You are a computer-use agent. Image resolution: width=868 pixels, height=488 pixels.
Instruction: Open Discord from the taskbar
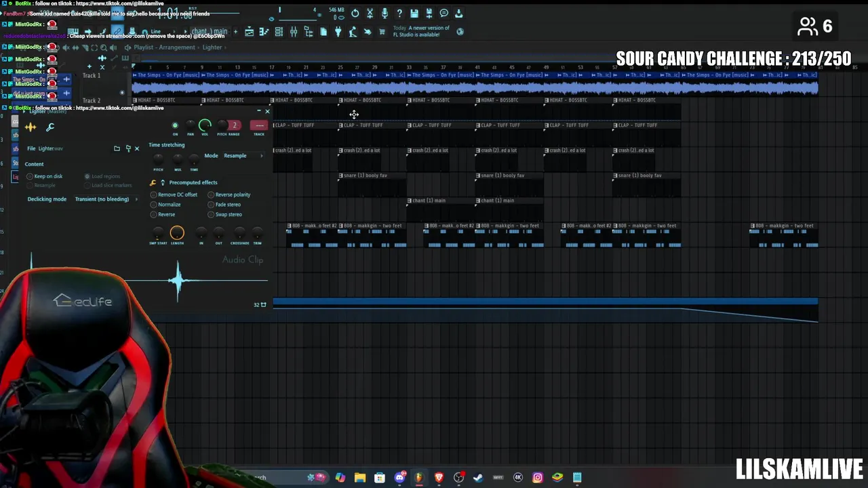click(399, 477)
